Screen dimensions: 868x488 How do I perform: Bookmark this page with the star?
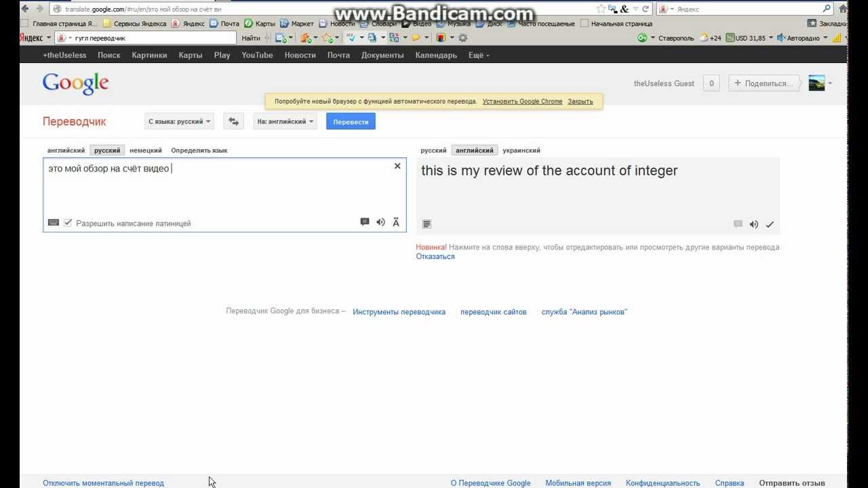point(601,9)
